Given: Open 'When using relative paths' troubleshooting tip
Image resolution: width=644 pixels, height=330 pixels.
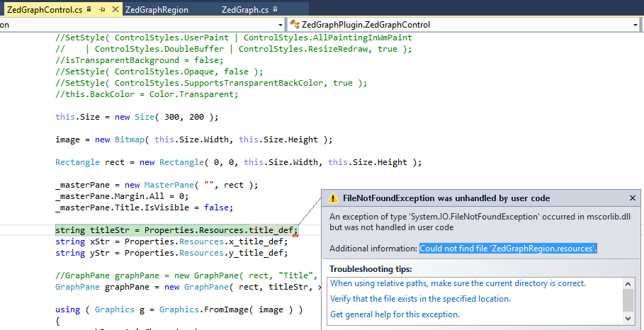Looking at the screenshot, I should tap(458, 283).
